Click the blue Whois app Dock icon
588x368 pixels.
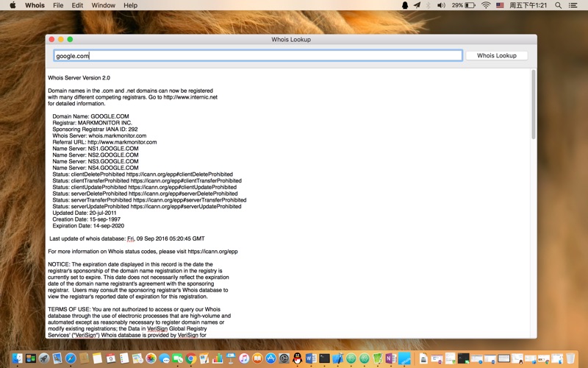point(404,358)
